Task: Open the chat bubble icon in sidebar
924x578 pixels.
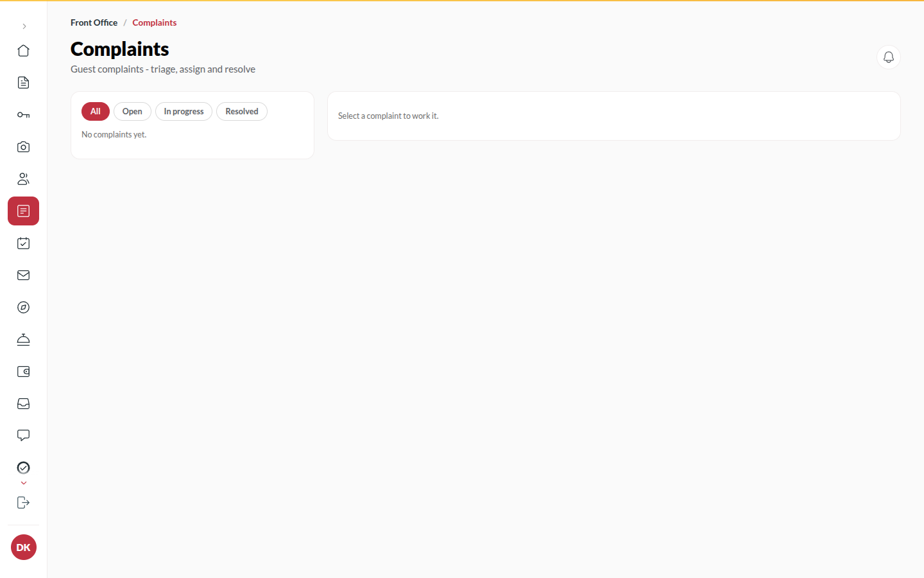Action: [24, 436]
